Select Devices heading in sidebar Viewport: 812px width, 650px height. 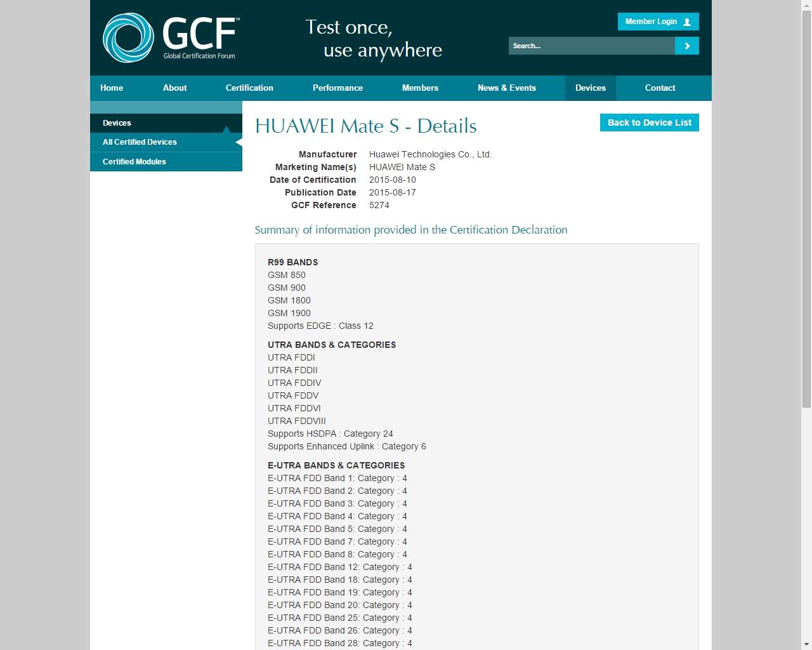coord(166,123)
